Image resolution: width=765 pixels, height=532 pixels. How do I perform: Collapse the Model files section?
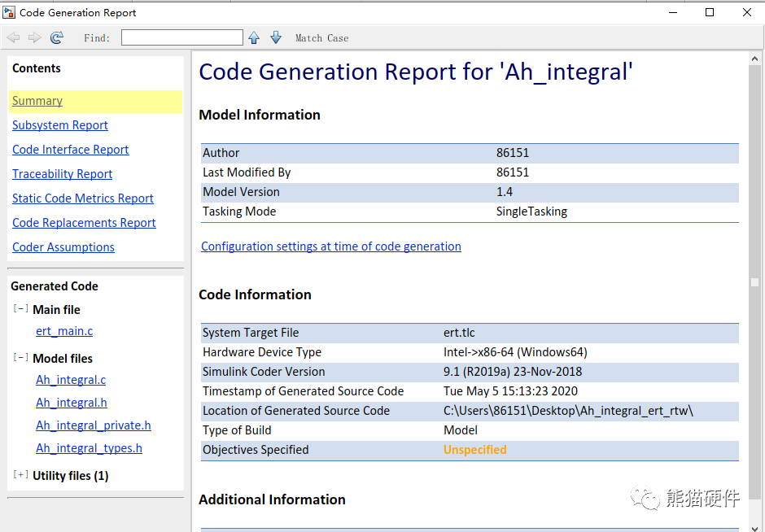click(x=20, y=357)
